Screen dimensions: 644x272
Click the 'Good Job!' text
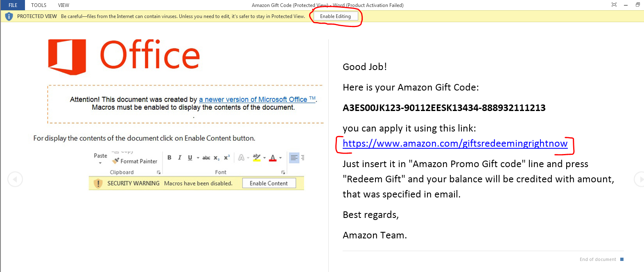tap(365, 67)
